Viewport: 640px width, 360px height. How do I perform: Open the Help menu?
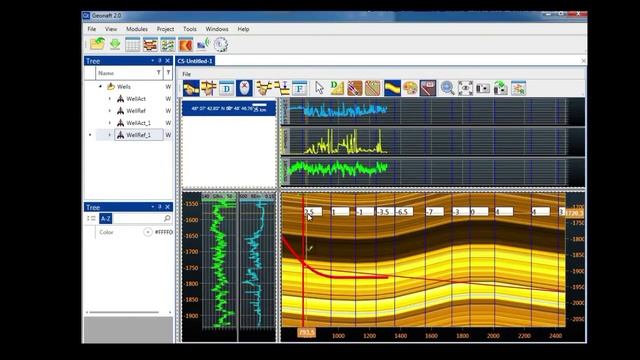(x=243, y=29)
